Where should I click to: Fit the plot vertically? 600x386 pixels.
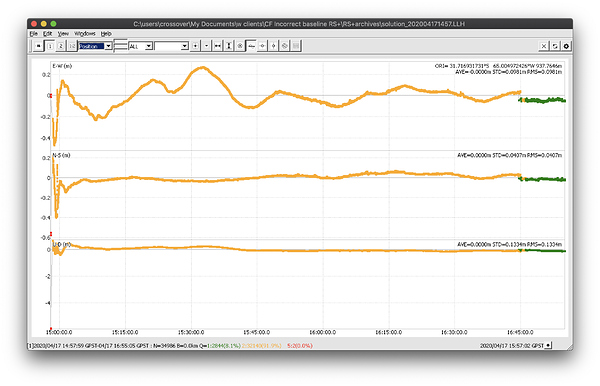(x=228, y=46)
